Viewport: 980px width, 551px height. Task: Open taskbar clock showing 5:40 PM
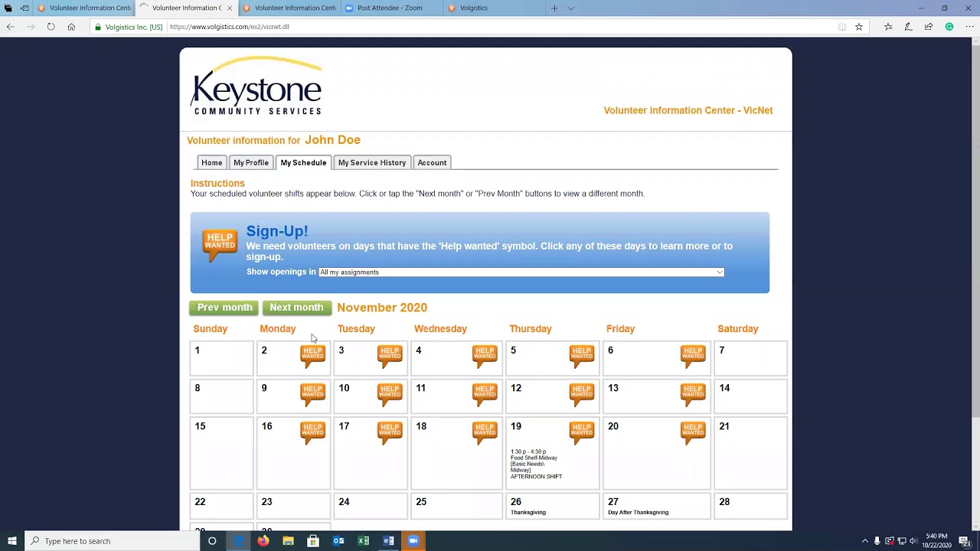pos(936,541)
